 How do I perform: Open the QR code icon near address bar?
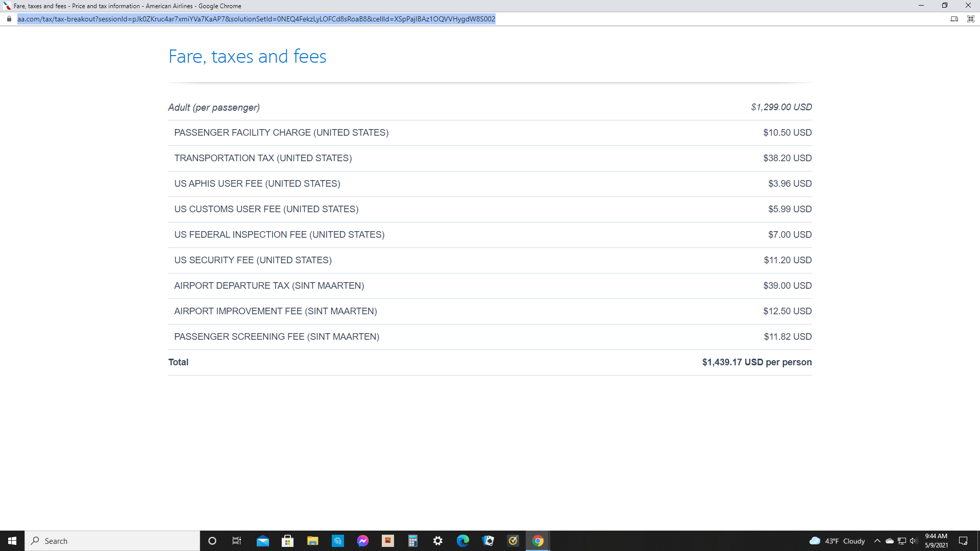click(970, 19)
